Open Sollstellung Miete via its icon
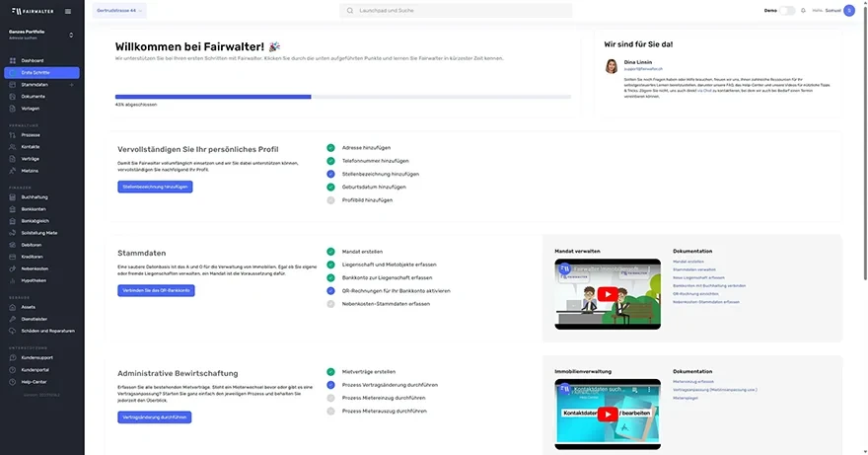The width and height of the screenshot is (868, 455). click(x=13, y=233)
